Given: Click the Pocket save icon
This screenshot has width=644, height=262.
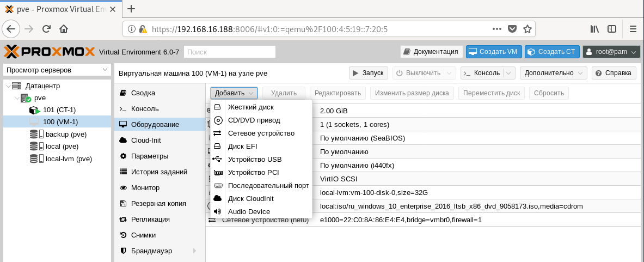Looking at the screenshot, I should pyautogui.click(x=512, y=29).
